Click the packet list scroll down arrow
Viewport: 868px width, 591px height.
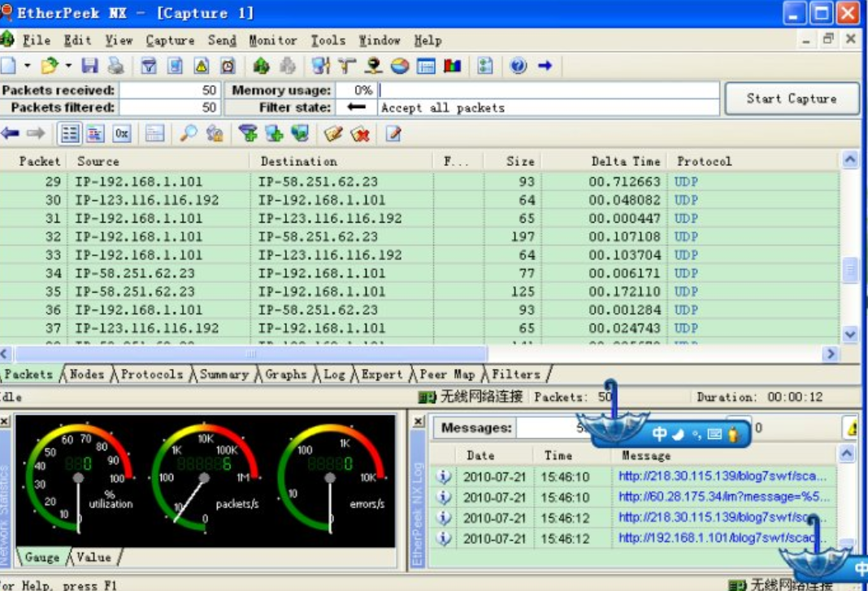click(x=850, y=333)
